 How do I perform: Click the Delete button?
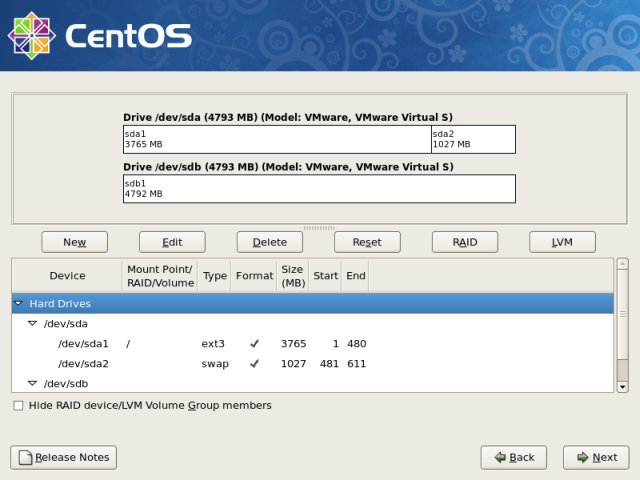click(269, 242)
